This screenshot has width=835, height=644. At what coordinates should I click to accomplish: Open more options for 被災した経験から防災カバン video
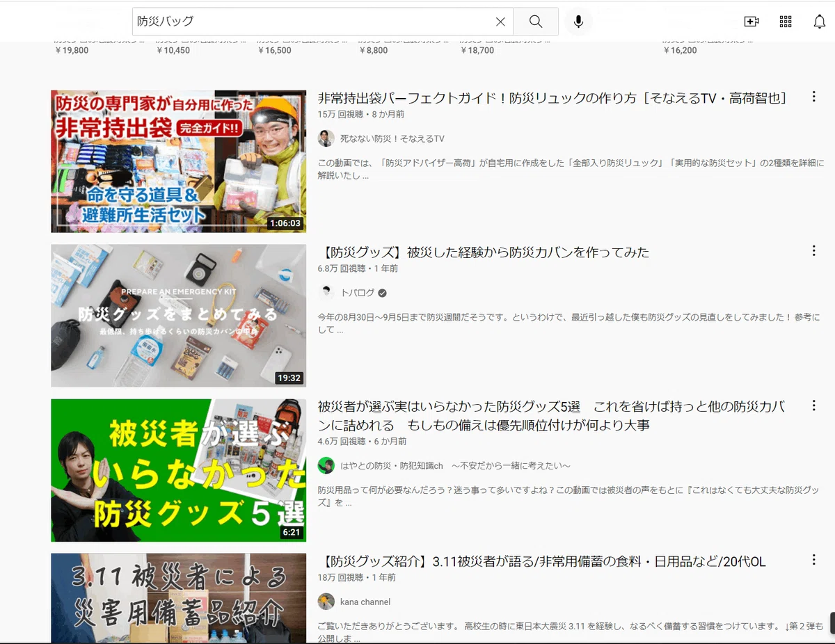click(x=813, y=250)
